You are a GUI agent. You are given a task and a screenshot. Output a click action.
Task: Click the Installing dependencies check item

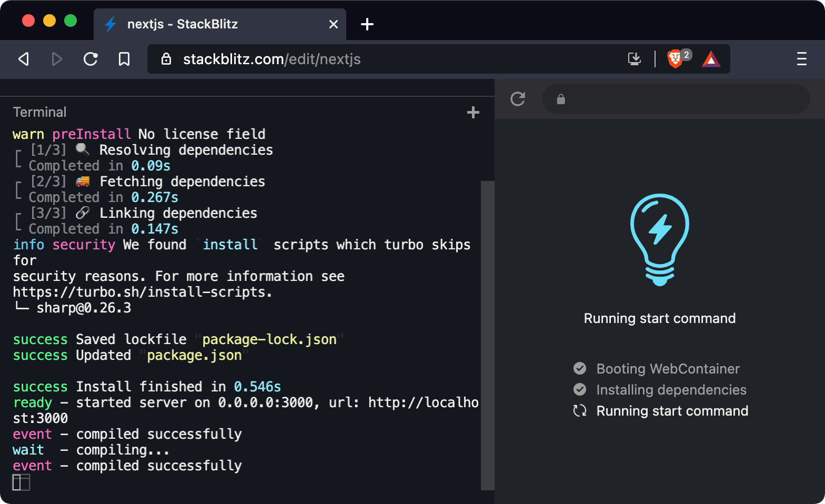coord(671,390)
